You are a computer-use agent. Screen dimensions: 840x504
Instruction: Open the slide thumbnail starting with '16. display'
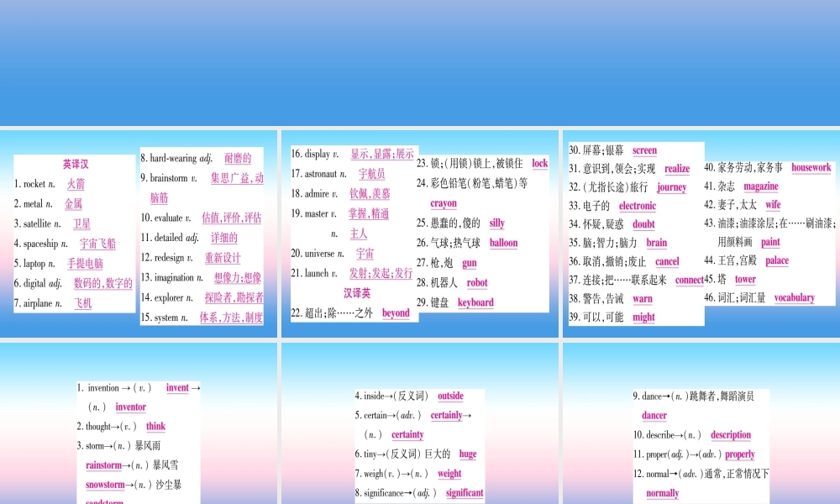point(419,234)
